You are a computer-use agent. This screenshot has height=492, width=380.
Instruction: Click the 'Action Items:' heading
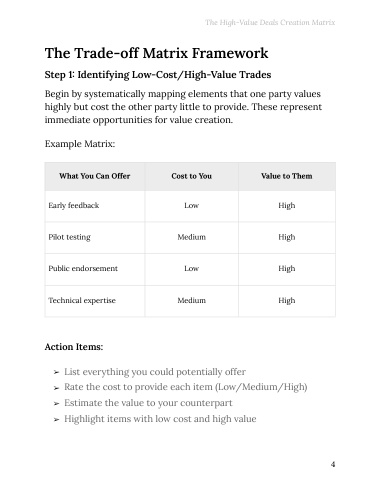[74, 347]
